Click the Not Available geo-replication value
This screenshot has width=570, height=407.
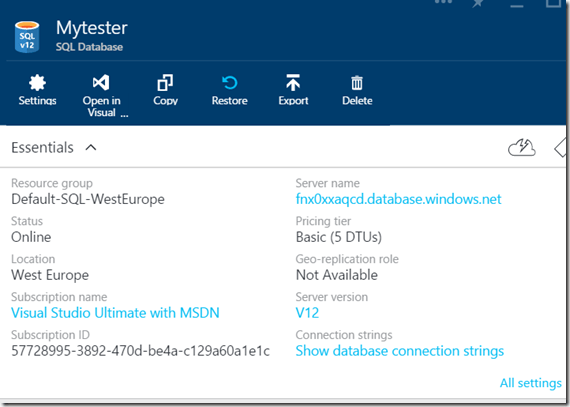pos(337,275)
